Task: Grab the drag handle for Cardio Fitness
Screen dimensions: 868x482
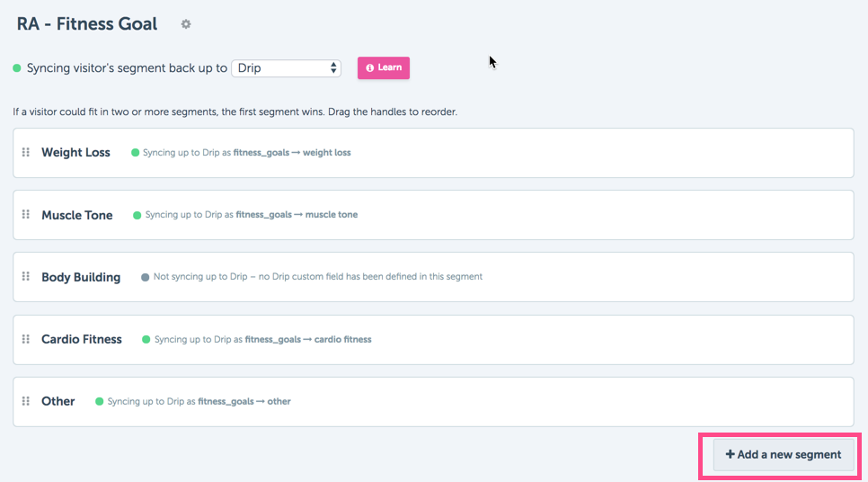Action: tap(25, 339)
